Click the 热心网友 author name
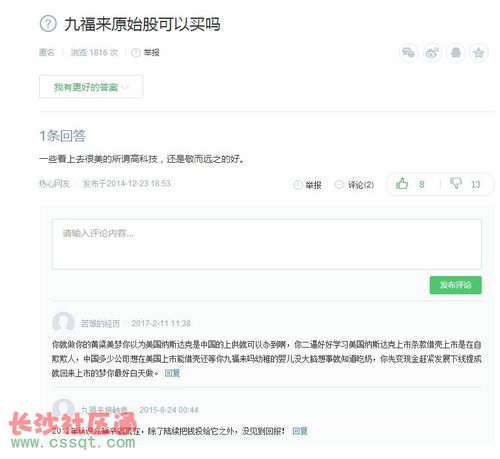Image resolution: width=500 pixels, height=459 pixels. pyautogui.click(x=54, y=183)
